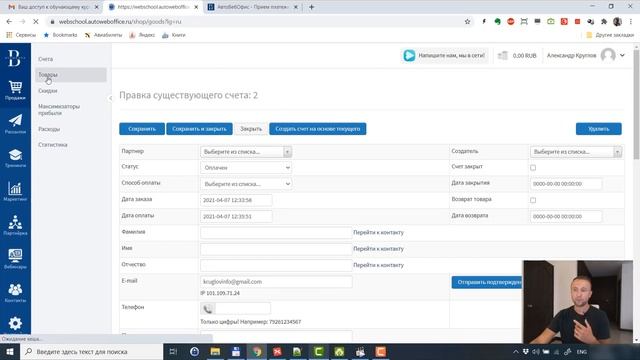Open Chrome from the Windows taskbar

tap(257, 351)
